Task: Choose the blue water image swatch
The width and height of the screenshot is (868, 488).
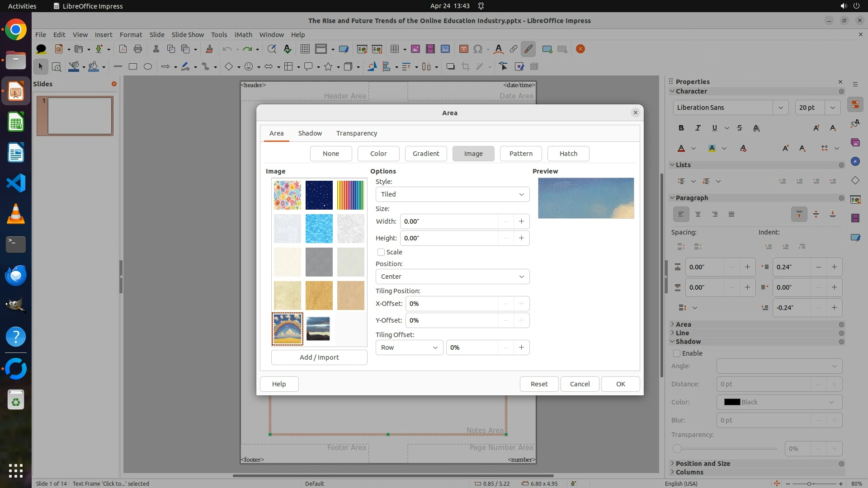Action: click(319, 229)
